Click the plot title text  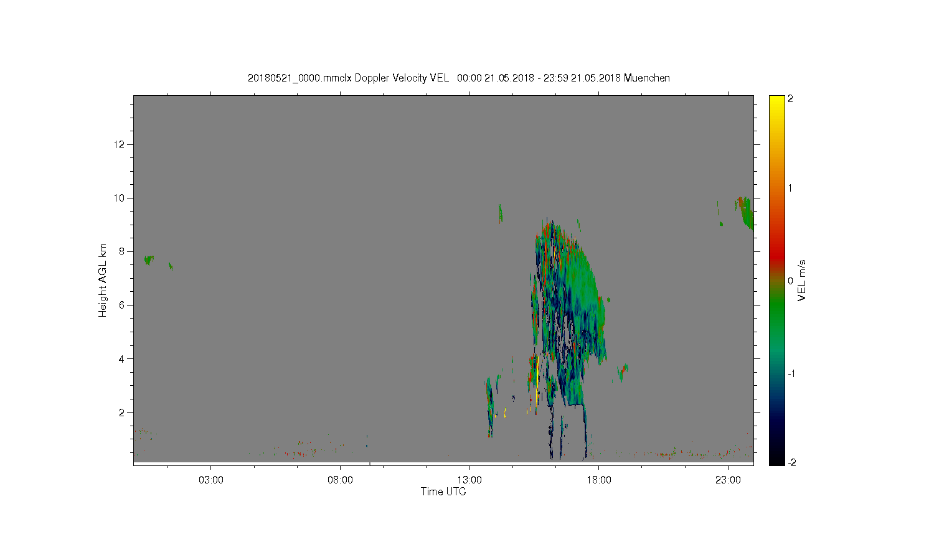(x=459, y=78)
